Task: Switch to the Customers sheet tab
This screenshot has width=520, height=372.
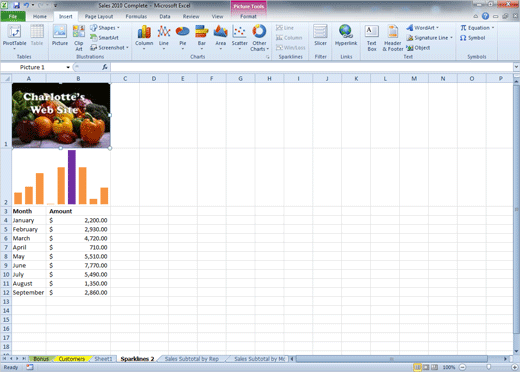Action: tap(71, 359)
